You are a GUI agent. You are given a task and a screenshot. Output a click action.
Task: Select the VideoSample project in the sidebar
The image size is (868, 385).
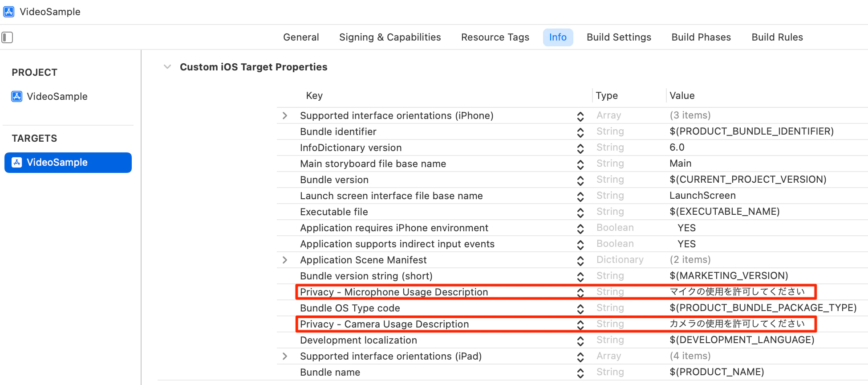57,96
